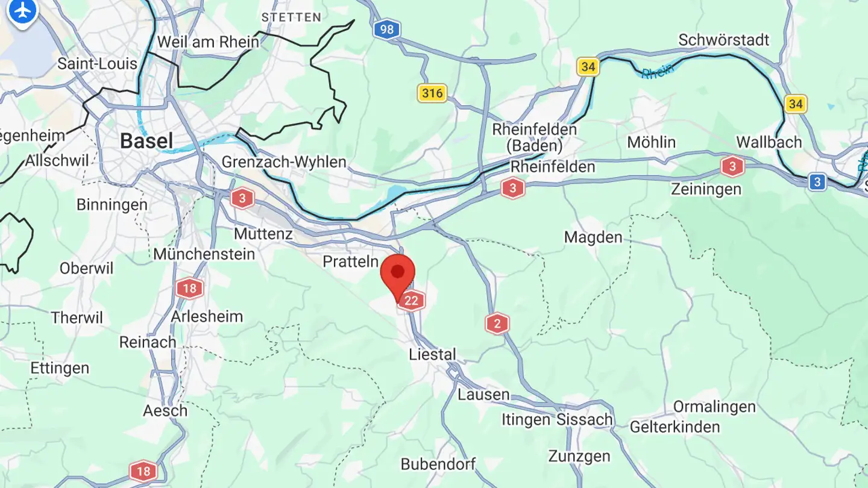Image resolution: width=868 pixels, height=488 pixels.
Task: Select the Sissach town label
Action: point(585,420)
